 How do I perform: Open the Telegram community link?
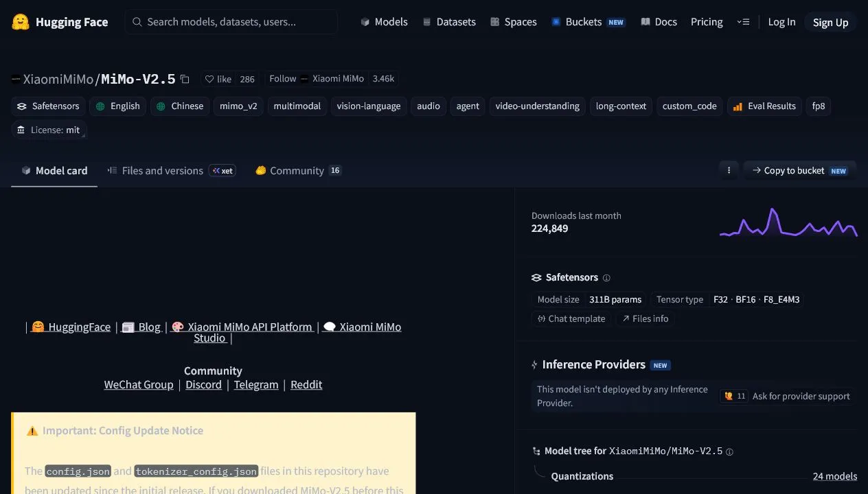[x=256, y=385]
